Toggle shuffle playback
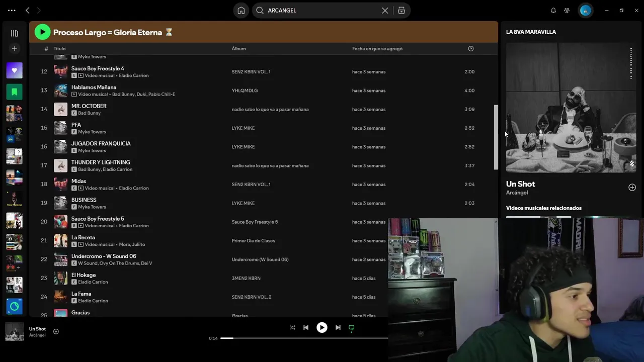644x362 pixels. (292, 327)
